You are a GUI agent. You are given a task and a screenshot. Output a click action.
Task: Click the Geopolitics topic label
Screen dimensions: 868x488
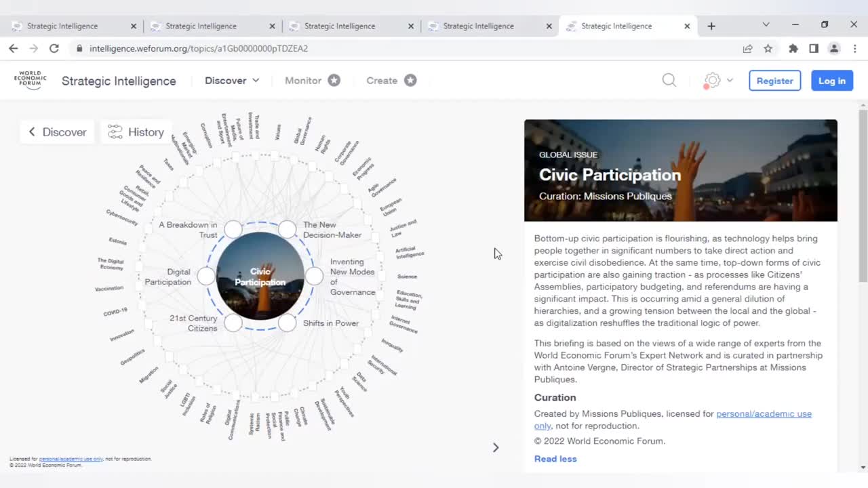(x=132, y=357)
